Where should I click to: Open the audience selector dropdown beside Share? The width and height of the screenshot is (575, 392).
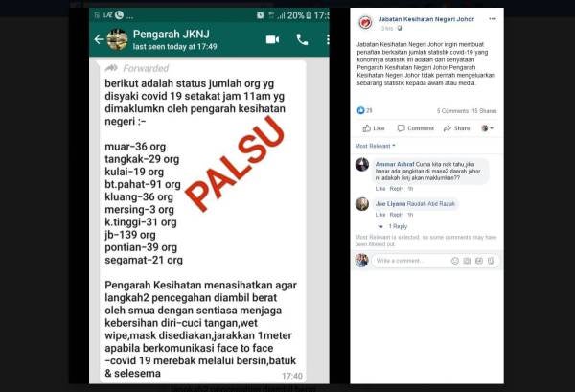[x=488, y=128]
